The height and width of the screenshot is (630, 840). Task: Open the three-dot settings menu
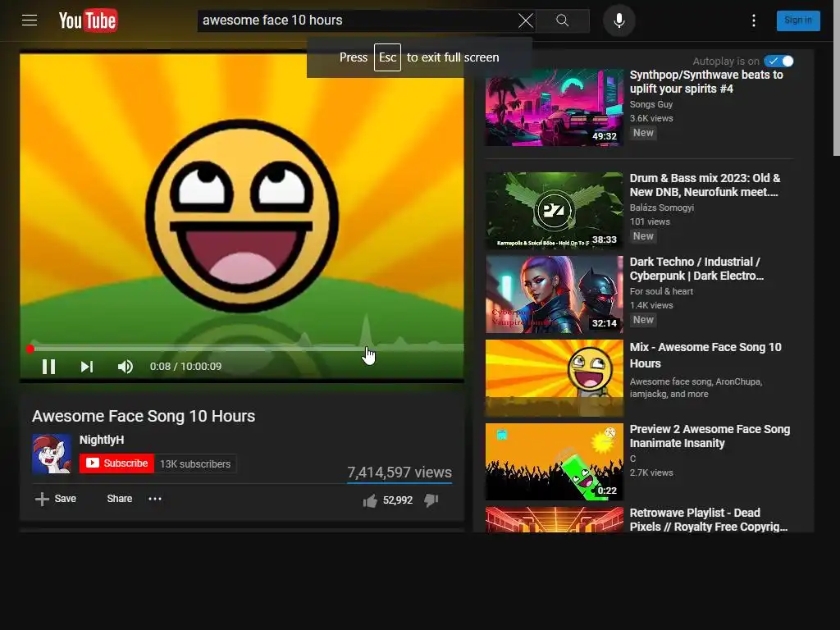tap(754, 21)
